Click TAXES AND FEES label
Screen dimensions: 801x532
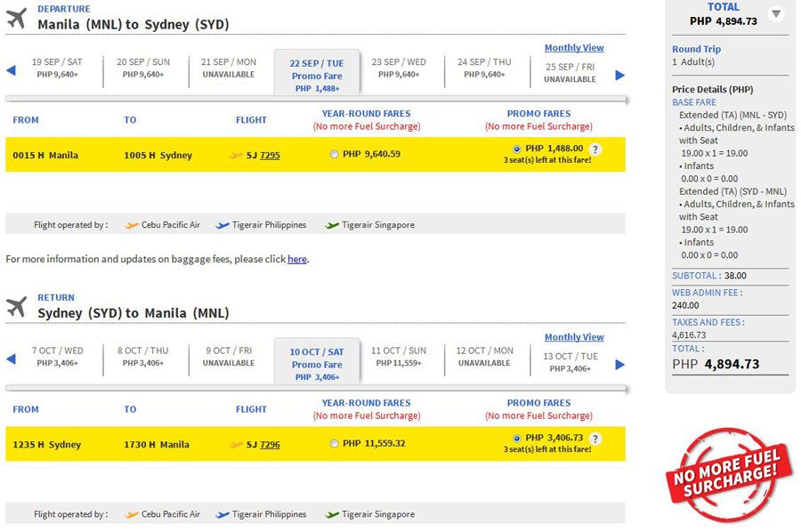point(708,322)
